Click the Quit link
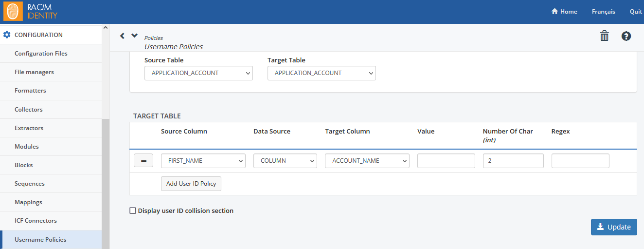 coord(636,12)
